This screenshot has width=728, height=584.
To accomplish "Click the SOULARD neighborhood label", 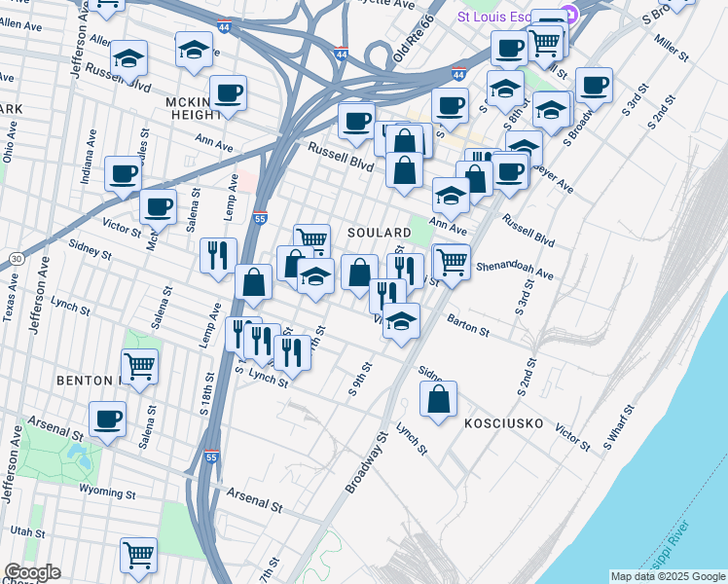I will click(379, 234).
